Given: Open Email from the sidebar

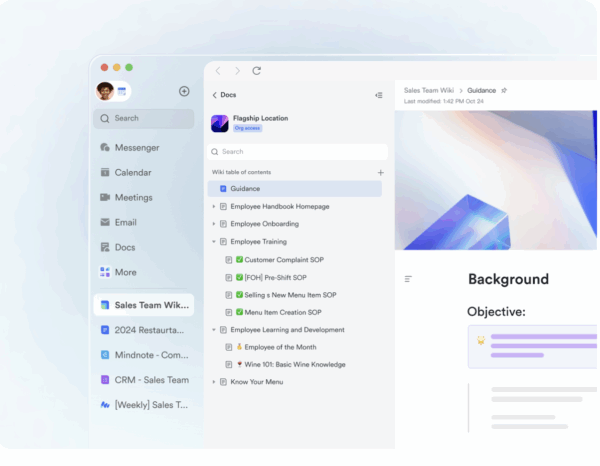Looking at the screenshot, I should (124, 222).
